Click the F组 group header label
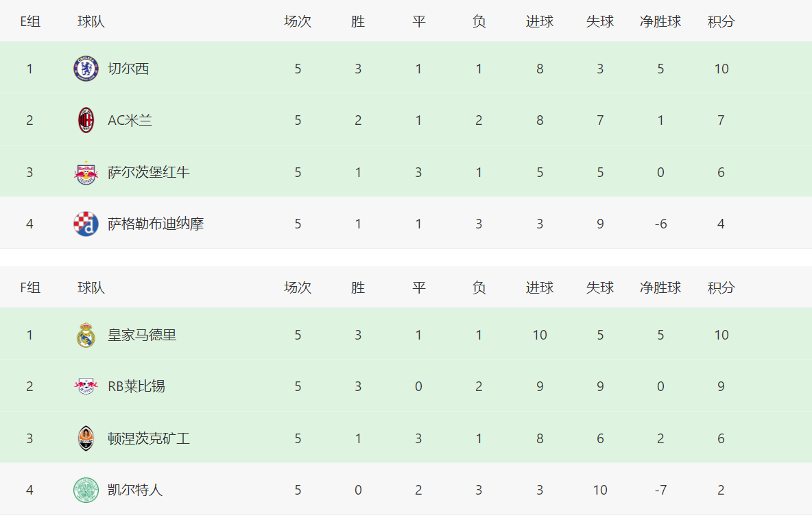Screen dimensions: 812x520 click(x=30, y=287)
